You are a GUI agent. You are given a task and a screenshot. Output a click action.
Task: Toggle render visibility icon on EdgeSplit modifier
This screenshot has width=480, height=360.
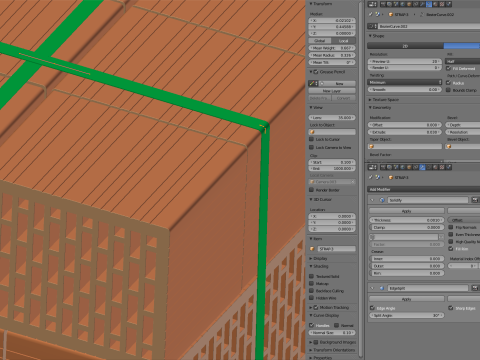[x=475, y=288]
